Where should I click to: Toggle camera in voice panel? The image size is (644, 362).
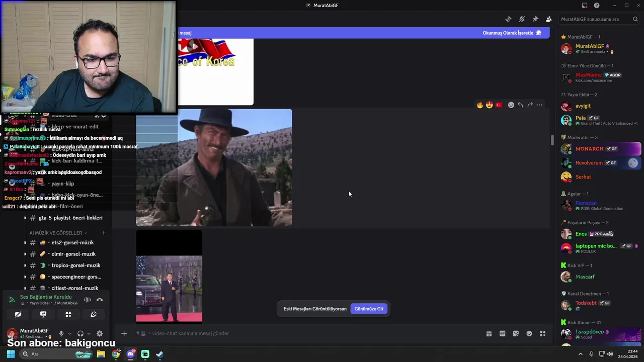coord(18,314)
